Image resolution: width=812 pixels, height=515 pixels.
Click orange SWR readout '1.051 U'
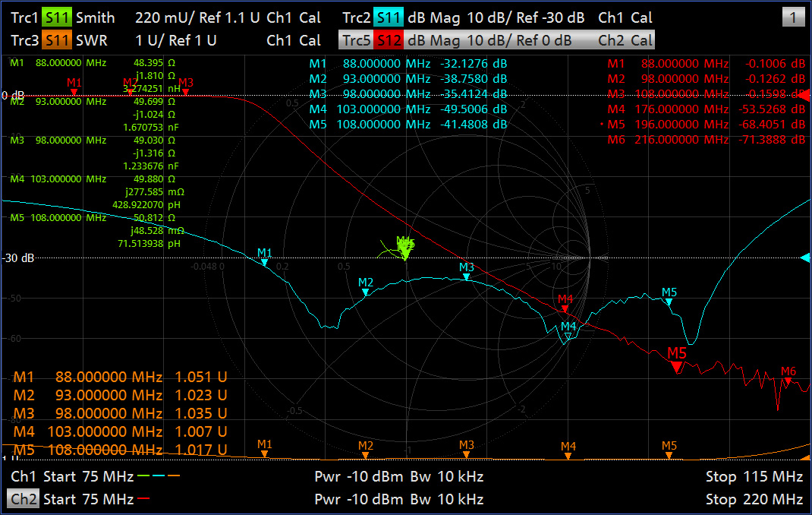(201, 377)
